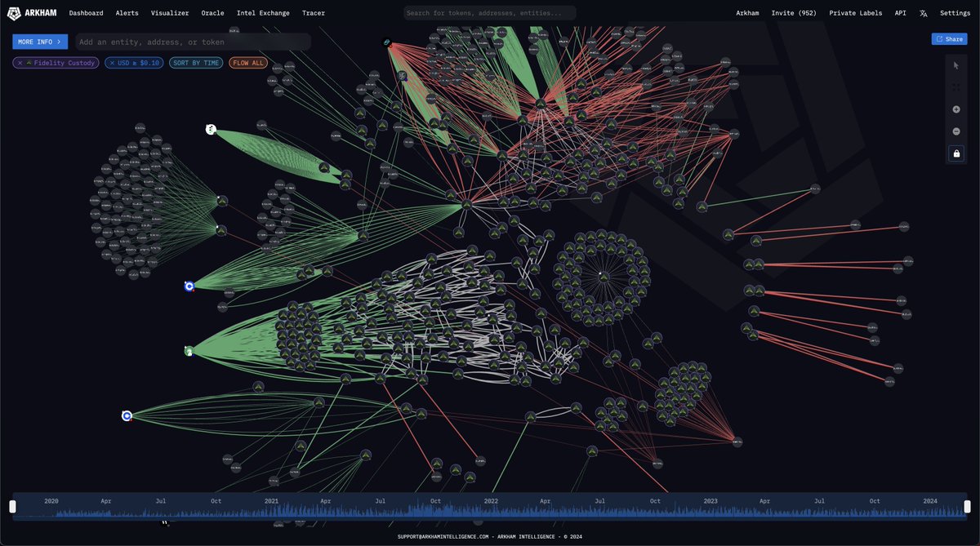The image size is (980, 546).
Task: Select the lowest Coinbase node at far left
Action: click(x=127, y=415)
